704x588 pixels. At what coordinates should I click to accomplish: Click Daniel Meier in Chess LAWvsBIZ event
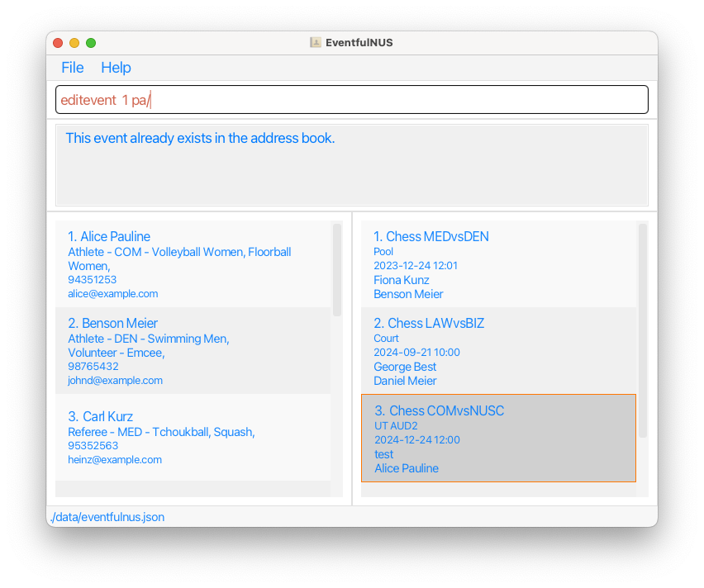click(405, 381)
